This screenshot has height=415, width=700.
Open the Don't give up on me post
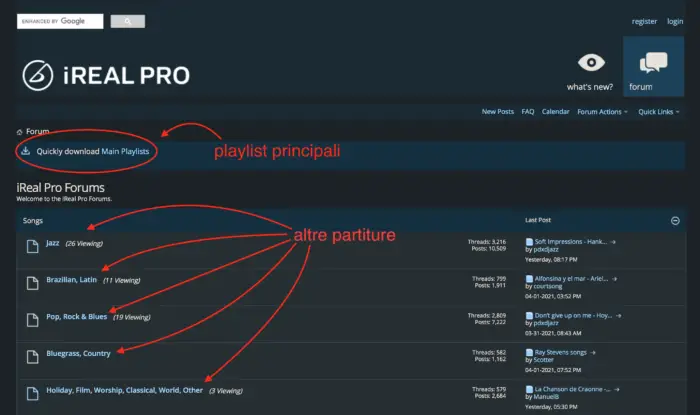(x=573, y=315)
